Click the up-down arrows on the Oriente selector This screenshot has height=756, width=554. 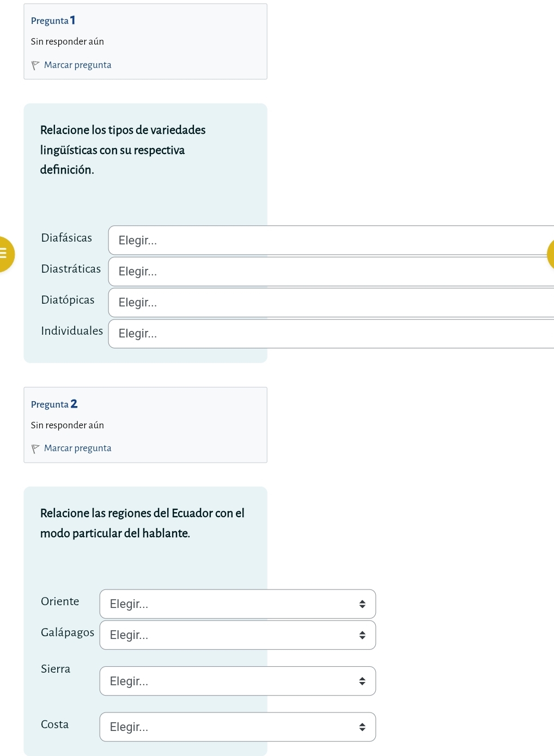pyautogui.click(x=362, y=604)
